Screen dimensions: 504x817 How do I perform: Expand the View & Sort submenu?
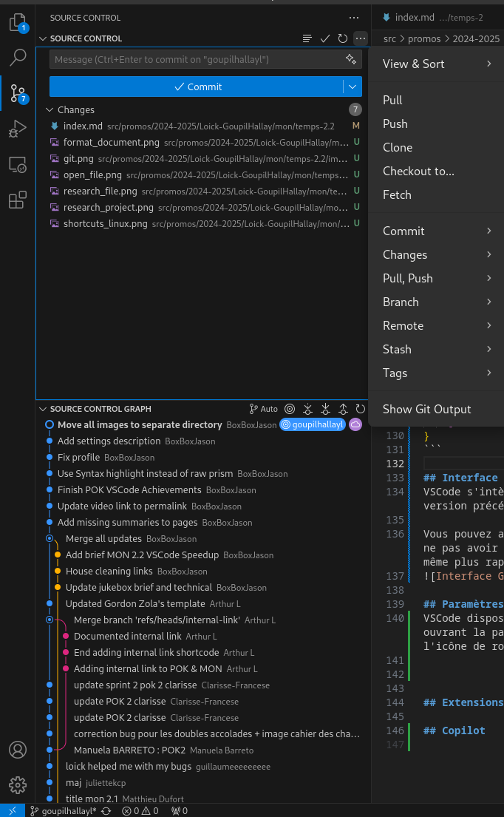437,64
